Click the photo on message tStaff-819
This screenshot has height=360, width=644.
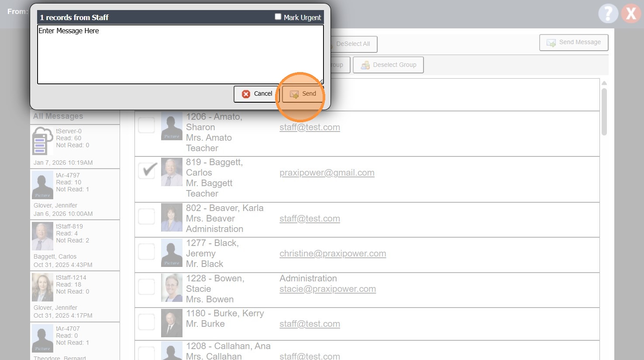[42, 236]
